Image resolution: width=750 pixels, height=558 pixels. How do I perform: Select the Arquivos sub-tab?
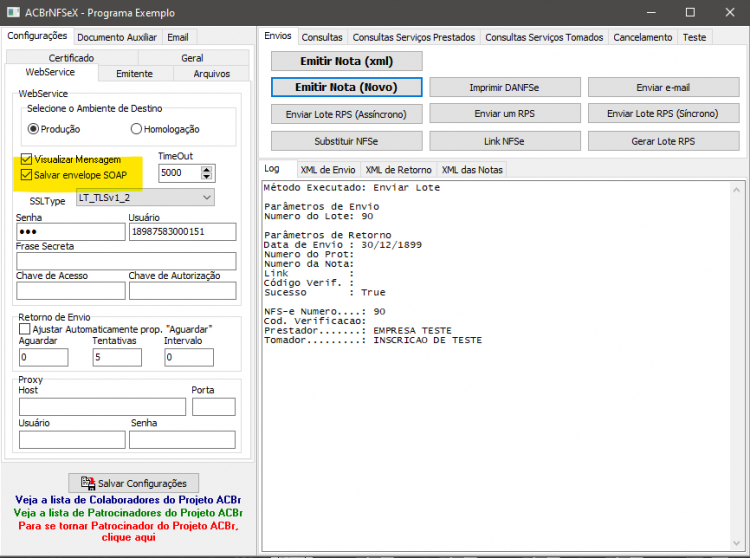click(211, 74)
